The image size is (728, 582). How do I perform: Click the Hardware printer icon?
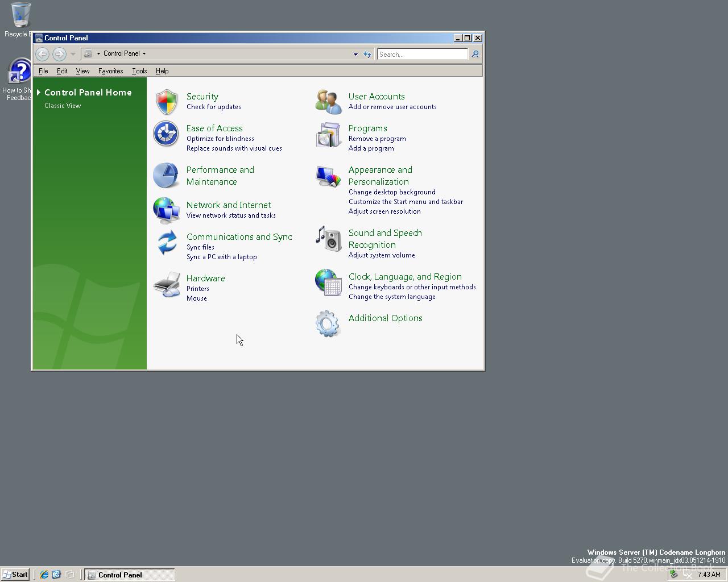pos(167,284)
